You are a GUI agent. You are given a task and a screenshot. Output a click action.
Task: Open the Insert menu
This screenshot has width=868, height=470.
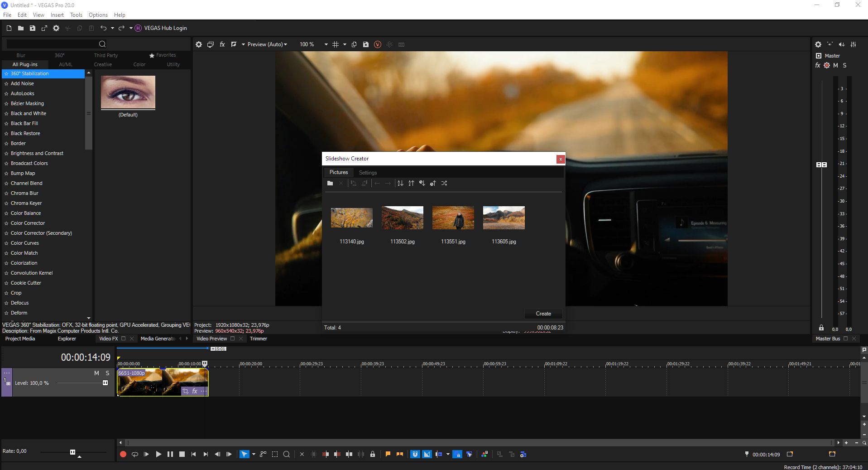(x=57, y=15)
